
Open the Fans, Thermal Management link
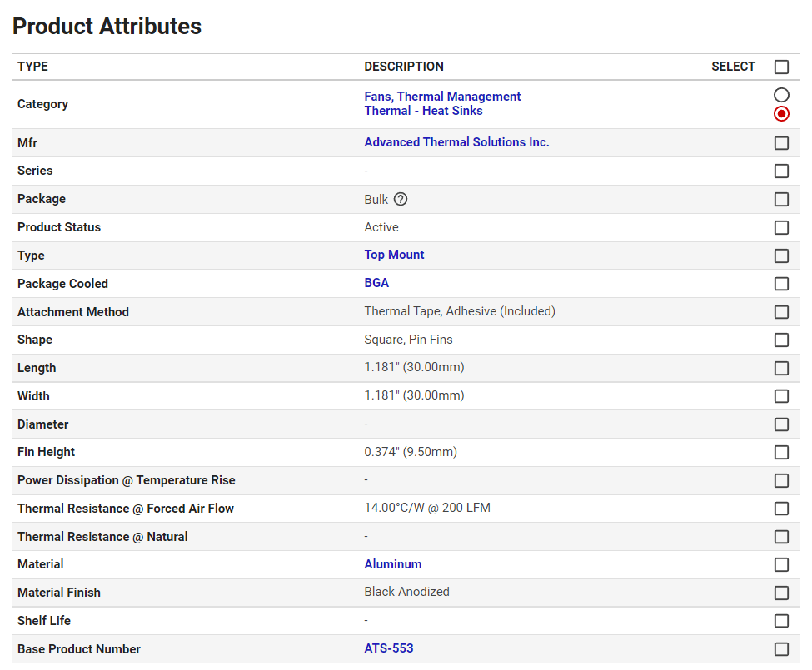[x=442, y=97]
